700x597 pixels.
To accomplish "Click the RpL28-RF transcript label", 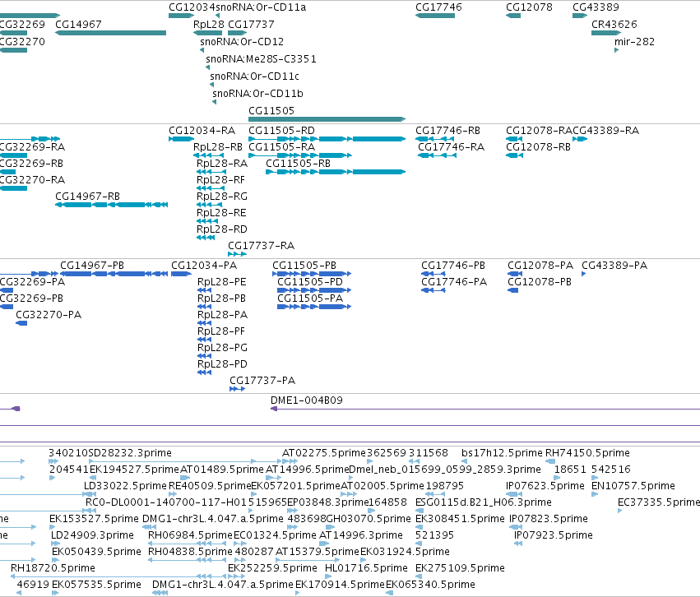I will point(220,180).
